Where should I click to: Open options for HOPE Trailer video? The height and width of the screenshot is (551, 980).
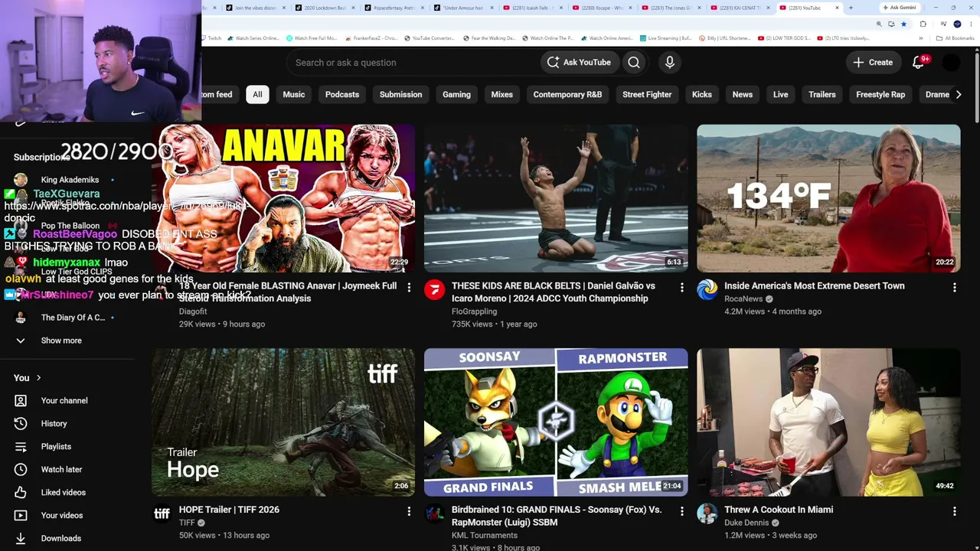409,510
